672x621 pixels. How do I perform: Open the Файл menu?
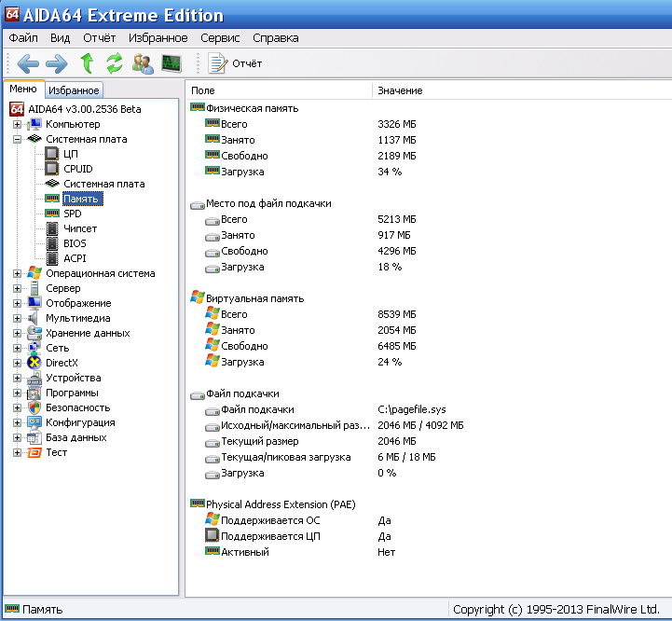[x=23, y=38]
